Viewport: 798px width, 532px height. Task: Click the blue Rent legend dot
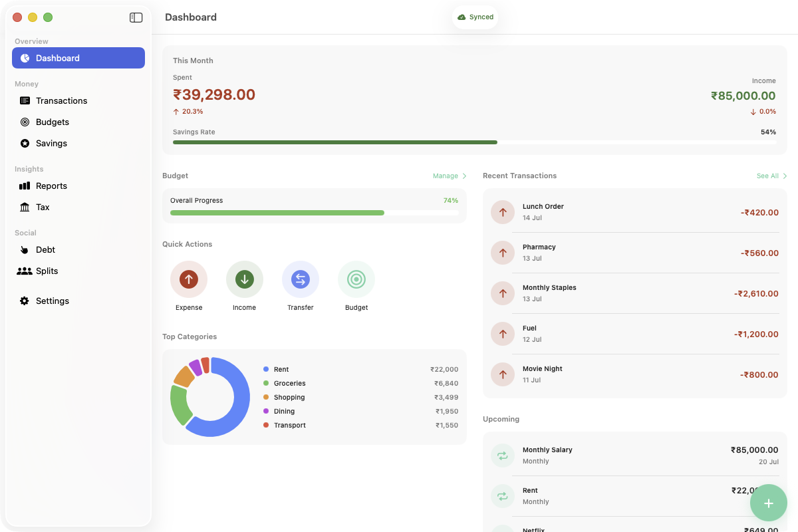266,369
